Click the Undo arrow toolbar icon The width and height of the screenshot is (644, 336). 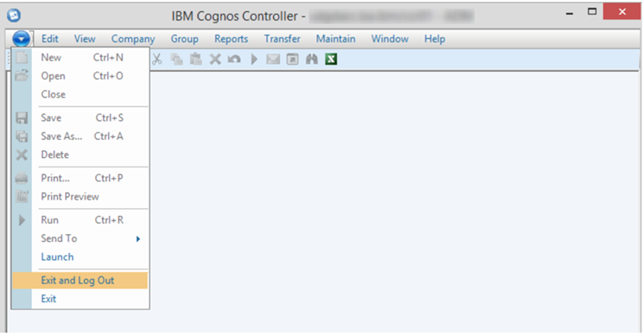coord(234,59)
